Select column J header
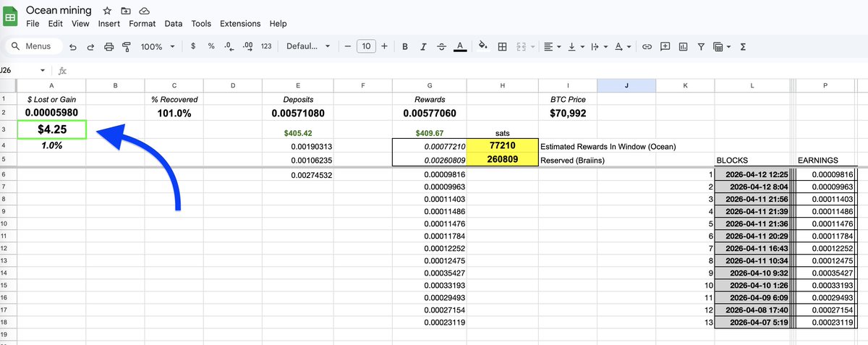868x345 pixels. [626, 86]
